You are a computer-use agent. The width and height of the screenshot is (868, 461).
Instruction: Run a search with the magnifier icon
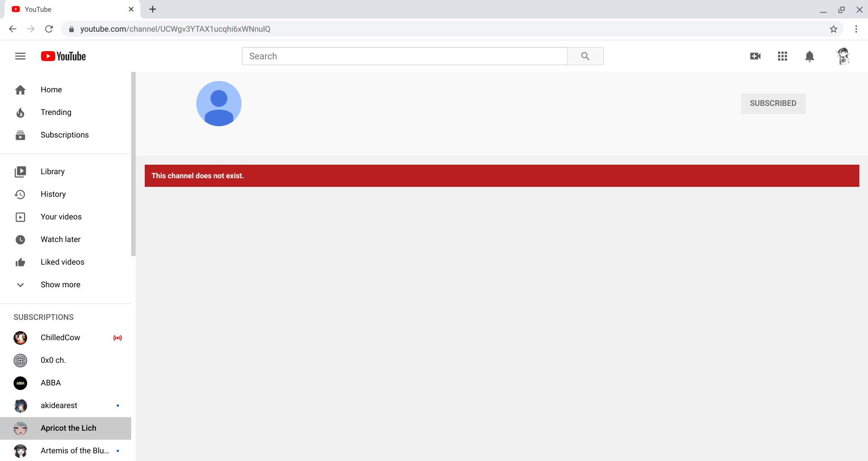point(585,56)
